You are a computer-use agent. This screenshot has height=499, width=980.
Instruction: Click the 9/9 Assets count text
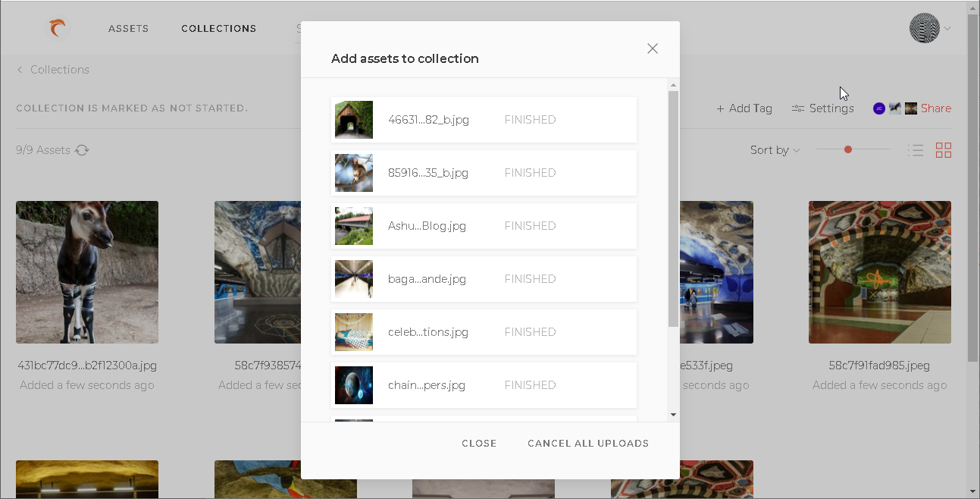coord(43,150)
